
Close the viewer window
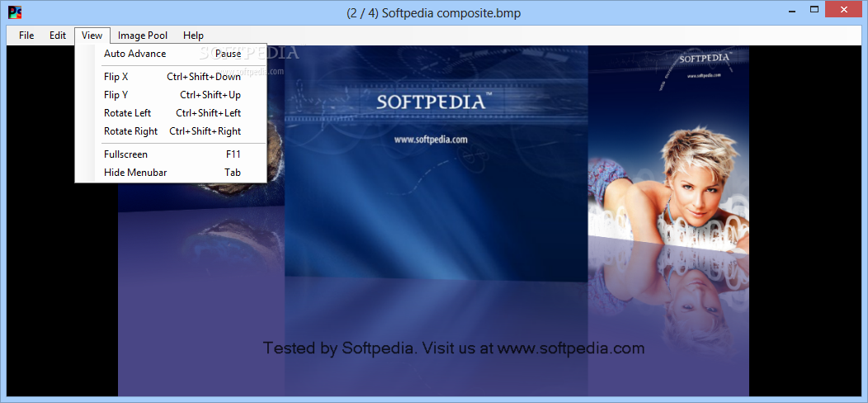point(844,9)
